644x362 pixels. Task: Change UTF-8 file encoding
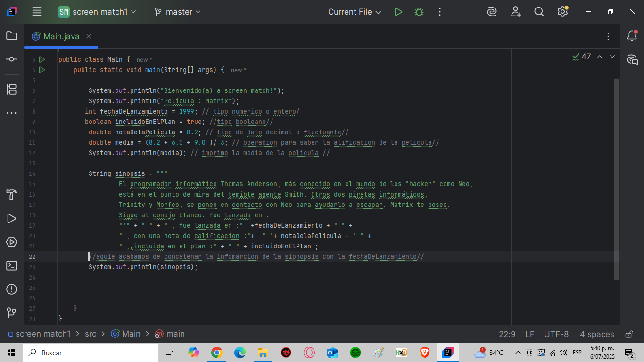click(x=556, y=334)
